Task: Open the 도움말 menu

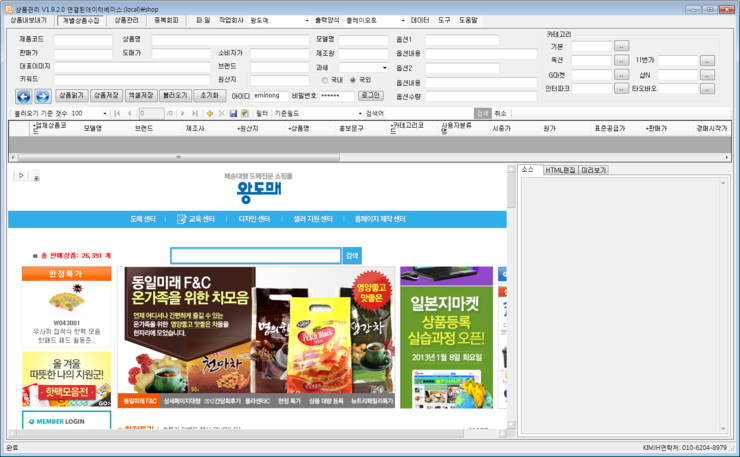Action: coord(468,20)
